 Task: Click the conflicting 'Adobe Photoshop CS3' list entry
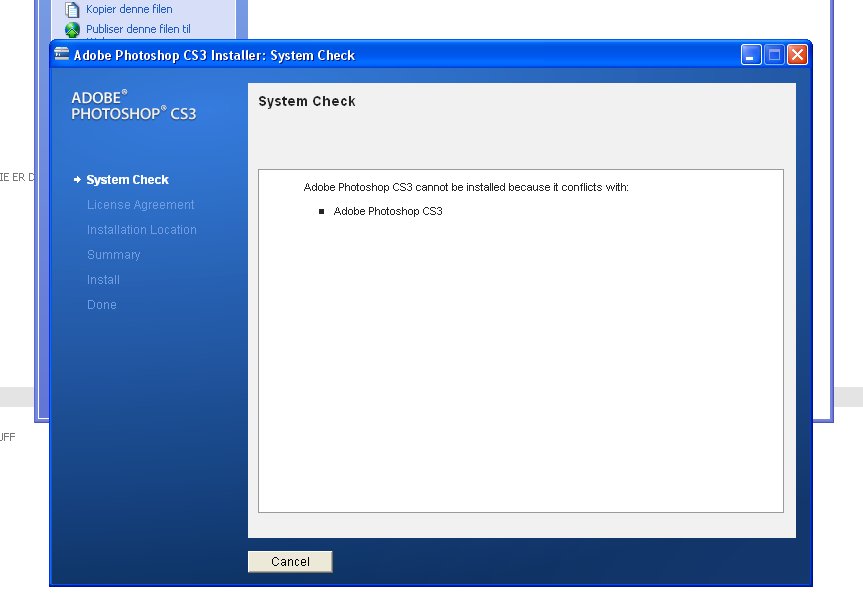tap(387, 211)
